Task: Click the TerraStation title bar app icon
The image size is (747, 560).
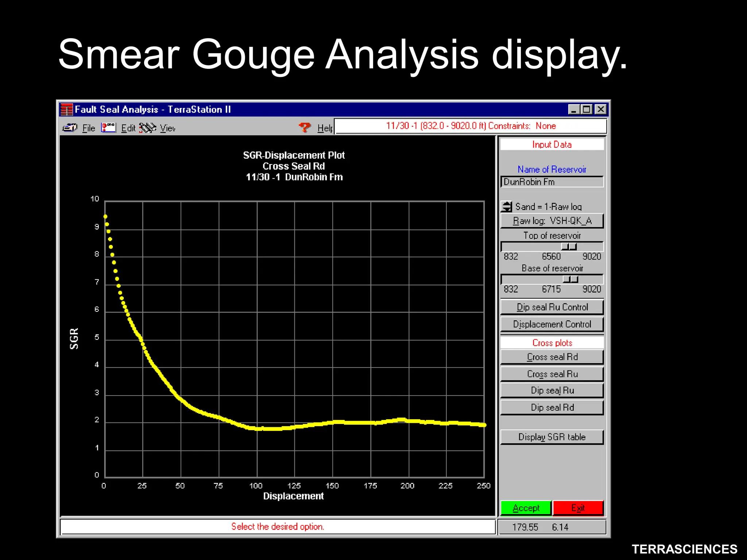Action: point(67,109)
